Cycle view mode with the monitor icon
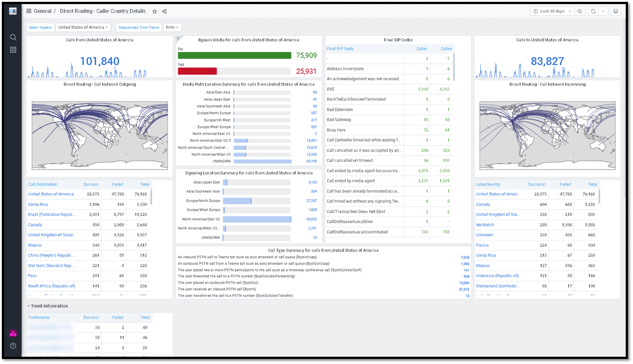633x364 pixels. [x=616, y=11]
